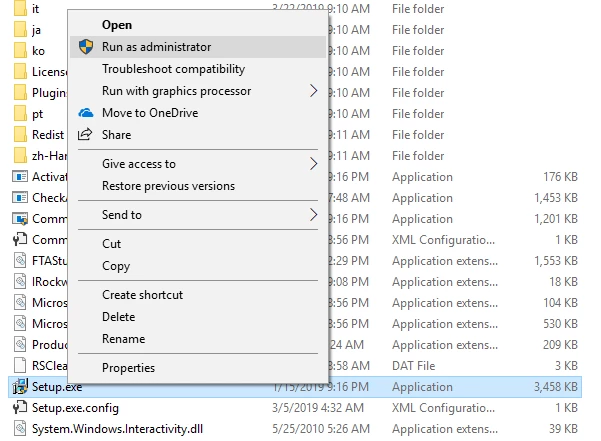
Task: Open Give access to entry
Action: pyautogui.click(x=198, y=164)
